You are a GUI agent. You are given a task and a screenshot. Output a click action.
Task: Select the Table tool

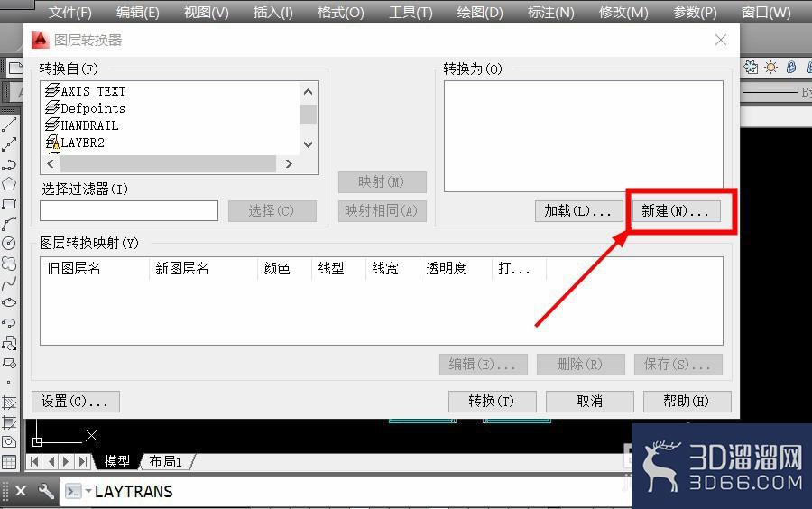[9, 462]
